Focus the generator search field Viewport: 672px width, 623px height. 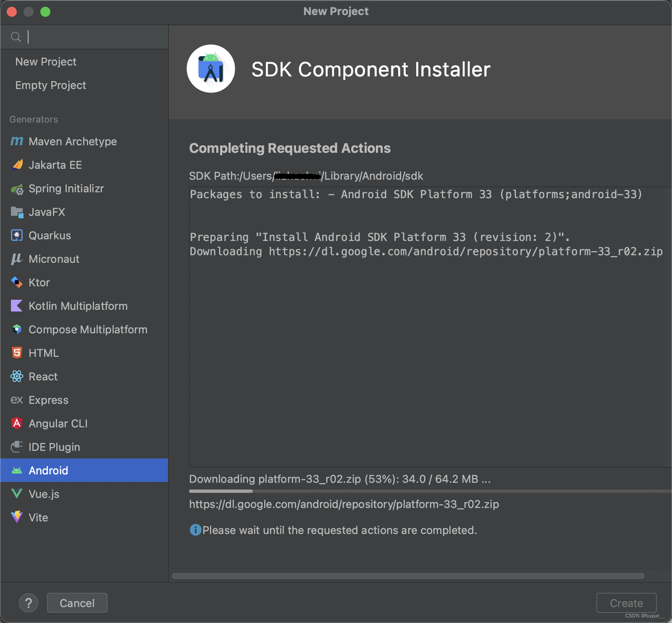[x=84, y=37]
